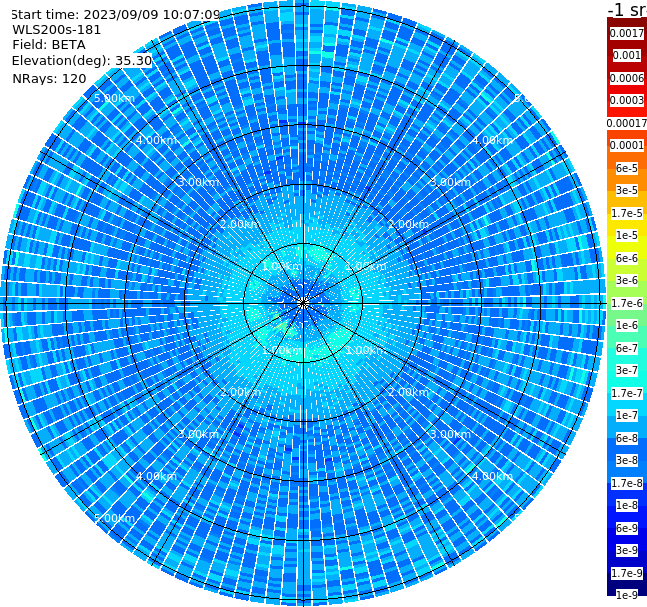Click the 6e-6 colorbar label

(627, 258)
